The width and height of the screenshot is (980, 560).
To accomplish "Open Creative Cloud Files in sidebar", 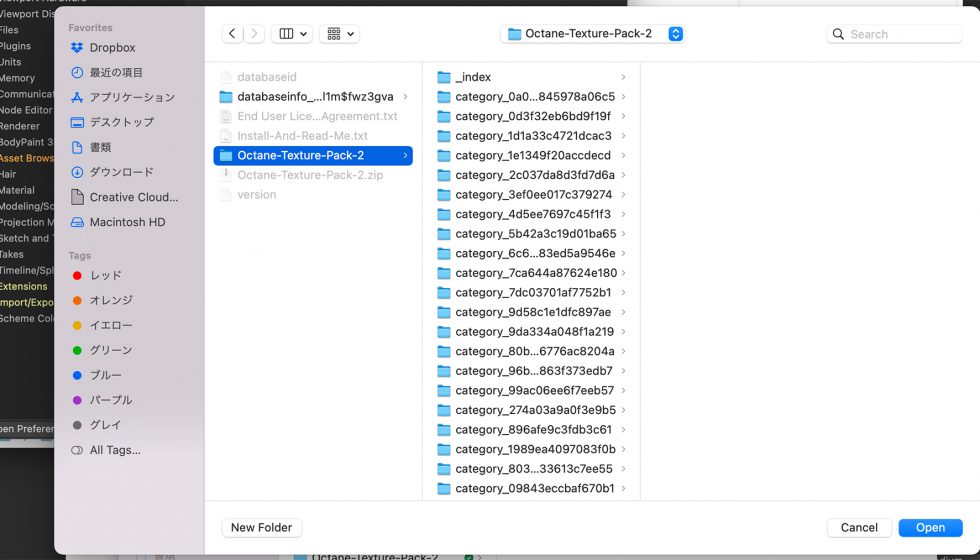I will tap(133, 197).
